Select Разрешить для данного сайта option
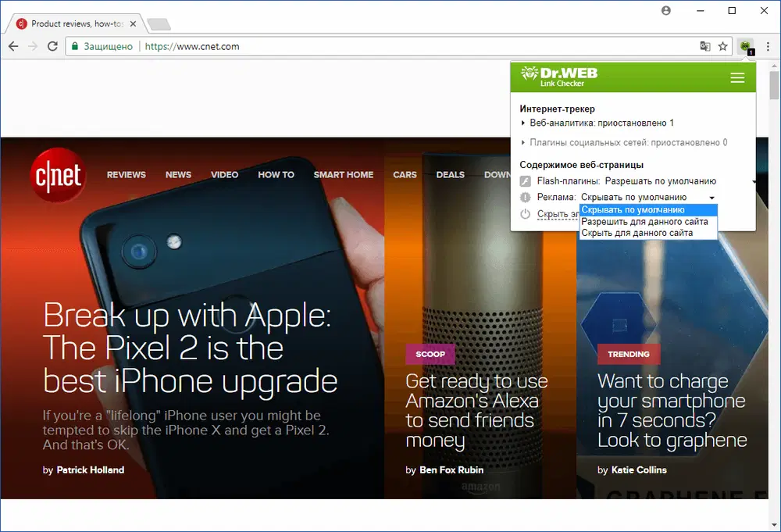 pyautogui.click(x=648, y=222)
